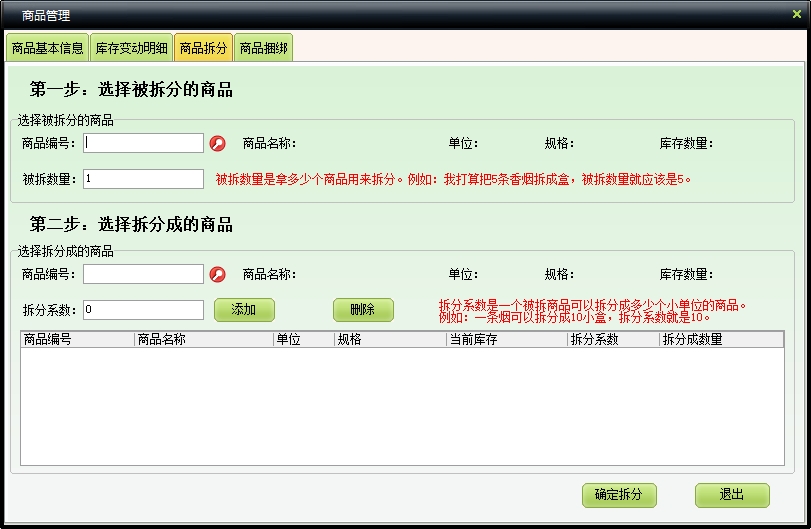811x529 pixels.
Task: Switch to 商品基本信息 tab
Action: click(x=47, y=48)
